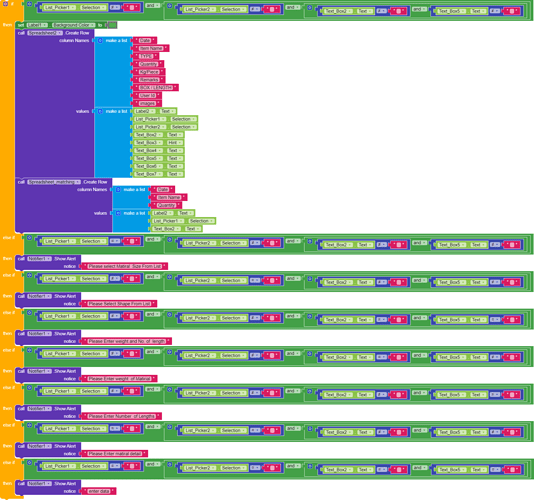
Task: Open the Notifier1 dropdown above 'Please Select Shape From List'
Action: point(39,296)
